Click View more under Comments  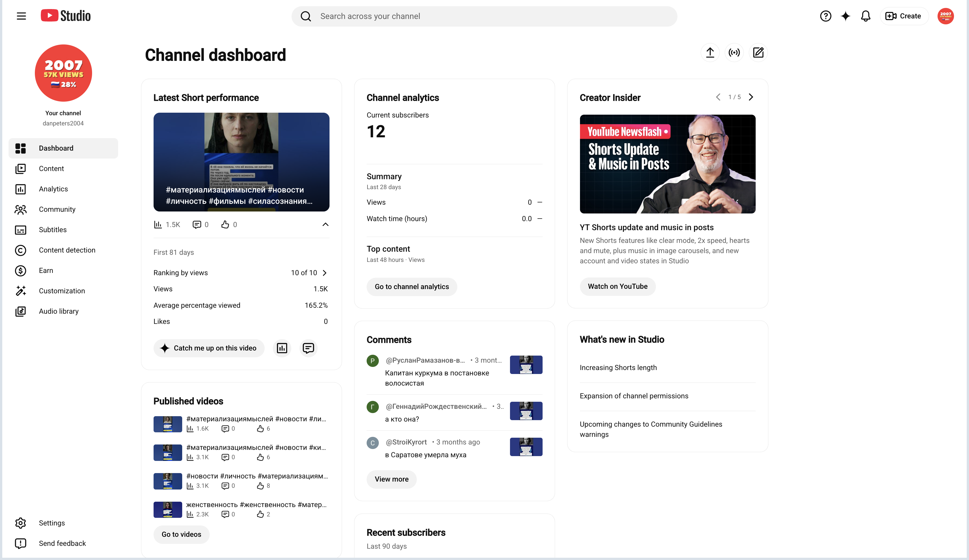coord(392,479)
